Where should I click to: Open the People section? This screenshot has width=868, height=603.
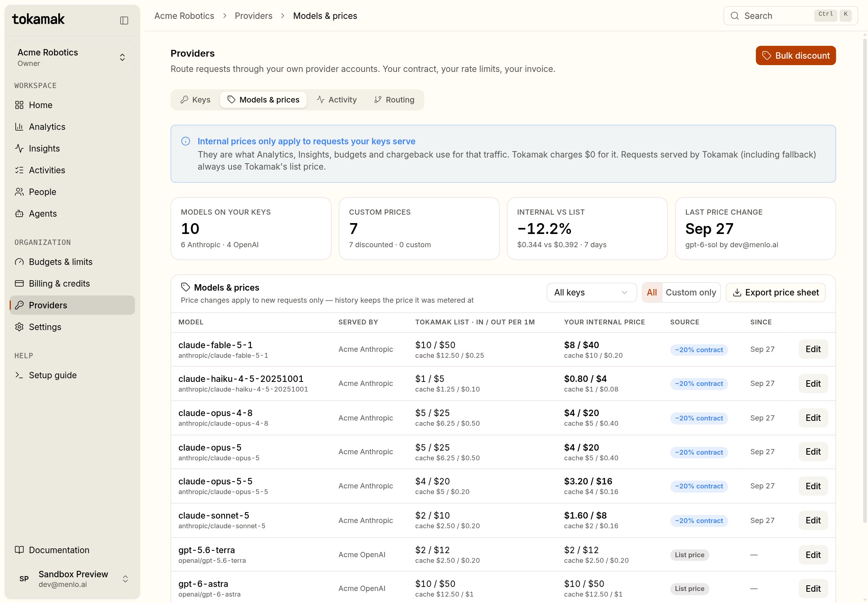[x=72, y=192]
